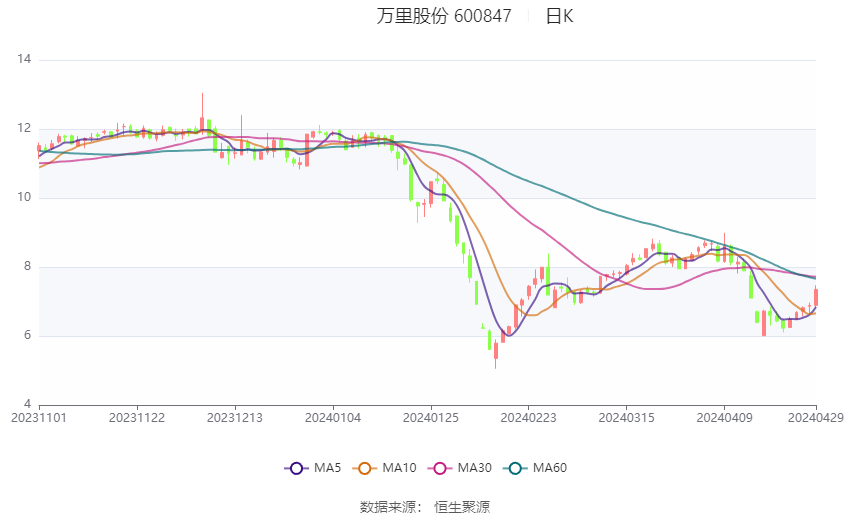Image resolution: width=850 pixels, height=517 pixels.
Task: Click the 8 price axis label
Action: pos(28,267)
